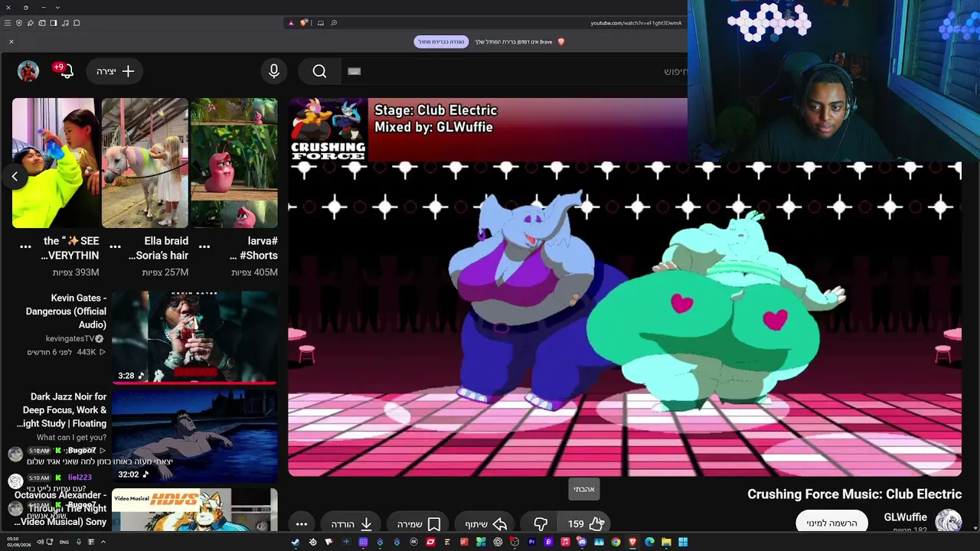
Task: Open options for the larva Short
Action: pyautogui.click(x=204, y=246)
